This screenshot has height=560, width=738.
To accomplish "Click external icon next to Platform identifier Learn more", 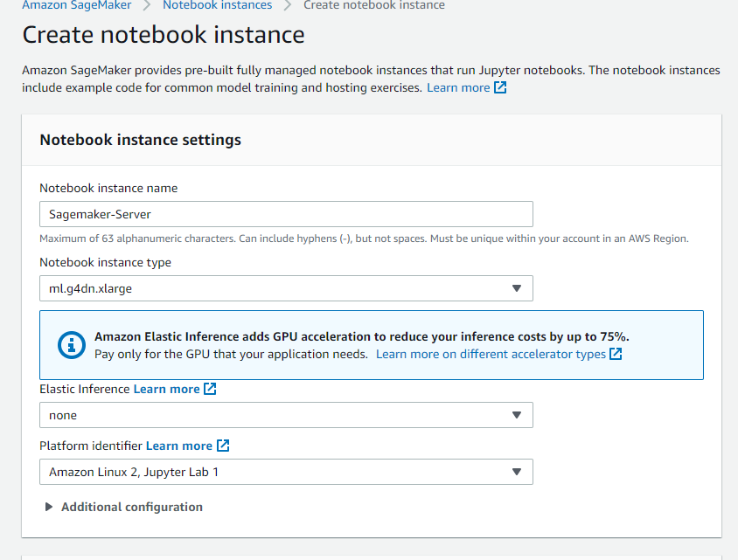I will pyautogui.click(x=223, y=446).
